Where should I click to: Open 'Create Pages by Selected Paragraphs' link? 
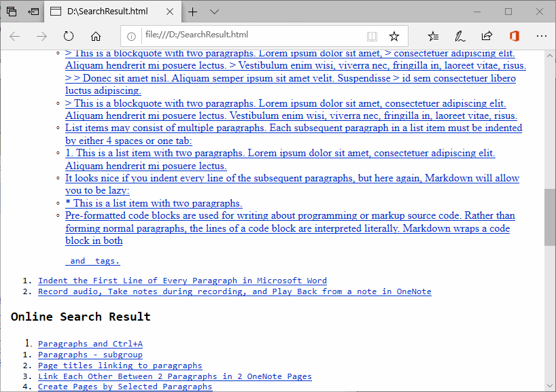click(125, 387)
